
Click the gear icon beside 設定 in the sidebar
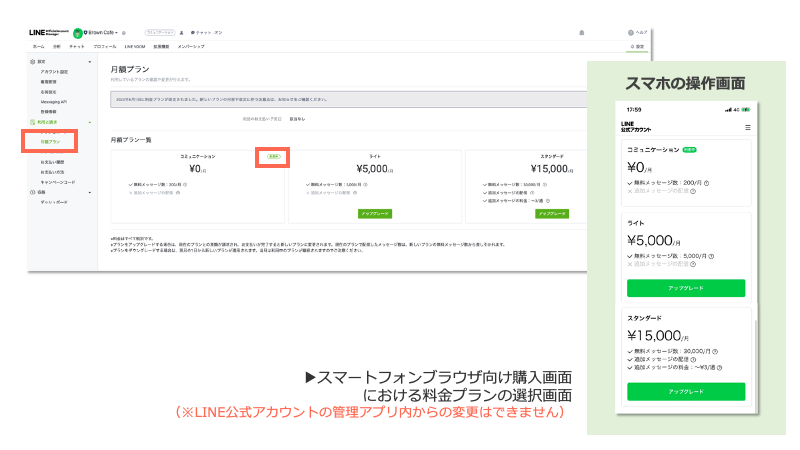[32, 62]
